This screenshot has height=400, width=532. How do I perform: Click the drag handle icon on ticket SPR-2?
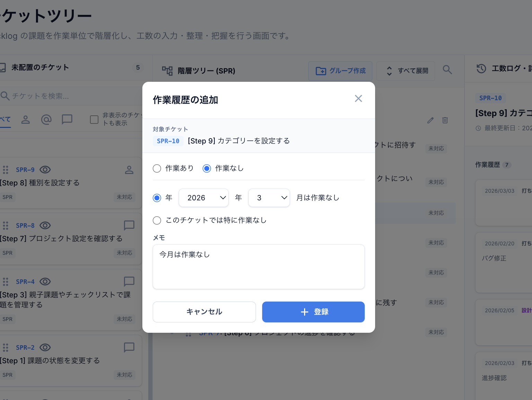click(5, 347)
